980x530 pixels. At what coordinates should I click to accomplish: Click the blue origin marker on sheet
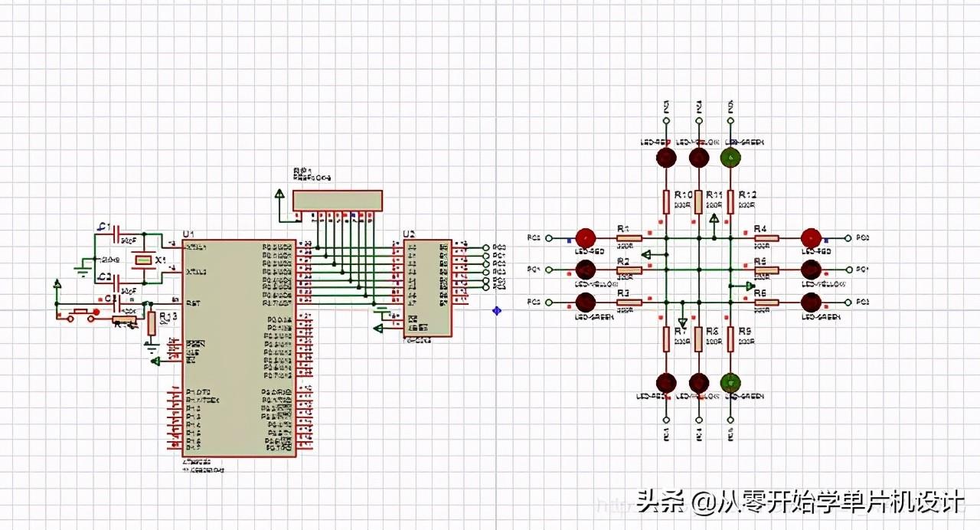click(x=497, y=310)
